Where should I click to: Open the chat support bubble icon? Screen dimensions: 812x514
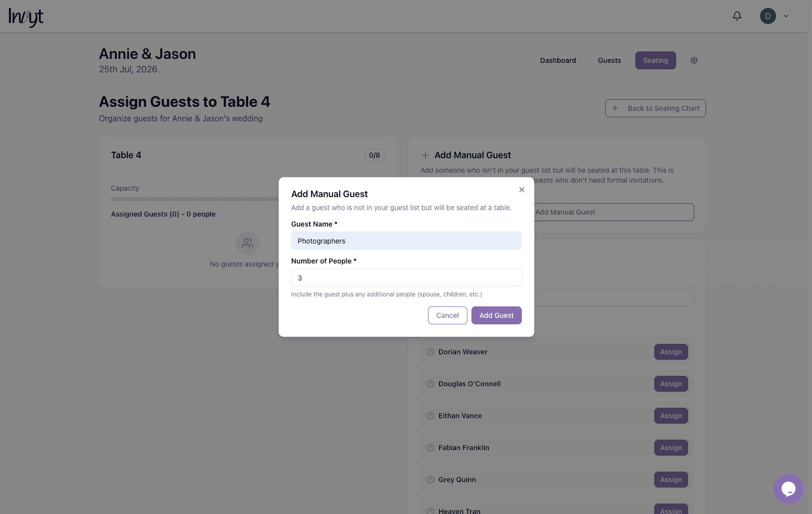(788, 489)
